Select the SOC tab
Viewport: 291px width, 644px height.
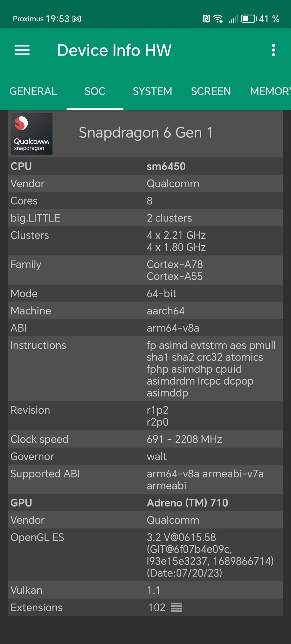click(95, 91)
